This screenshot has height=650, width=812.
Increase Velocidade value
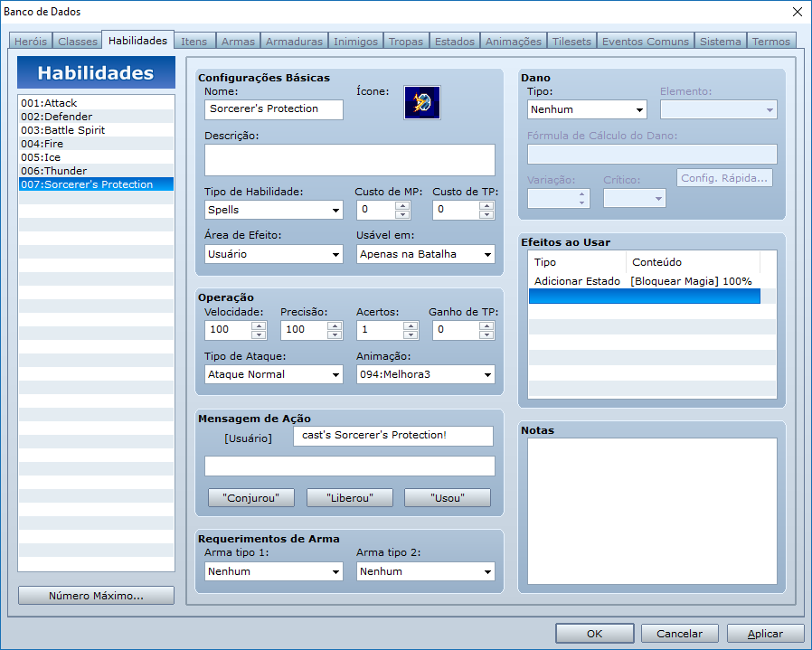tap(259, 325)
